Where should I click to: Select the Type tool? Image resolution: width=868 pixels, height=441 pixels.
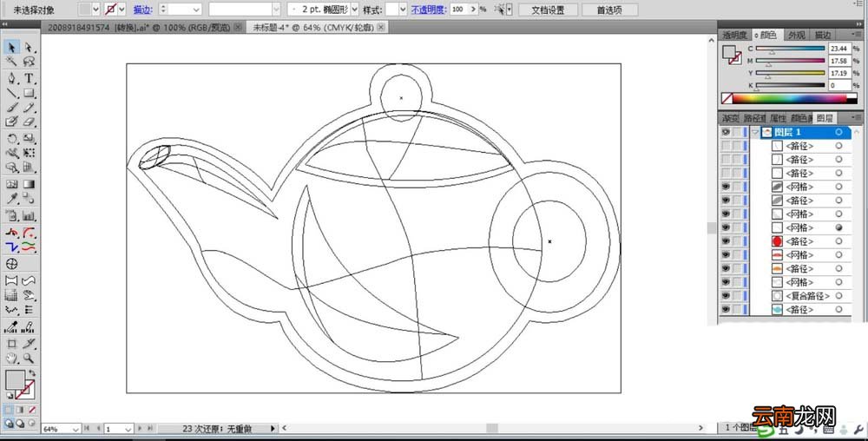click(x=29, y=78)
